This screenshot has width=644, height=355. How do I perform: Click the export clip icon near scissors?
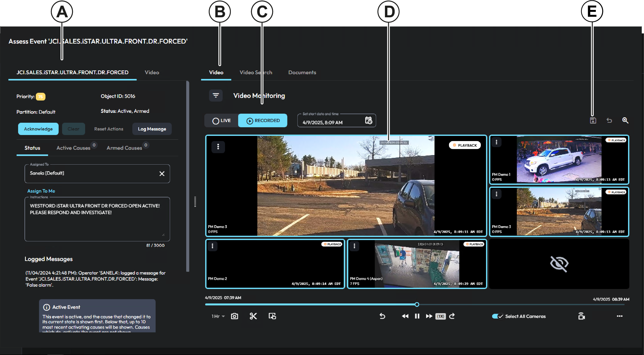(x=272, y=316)
